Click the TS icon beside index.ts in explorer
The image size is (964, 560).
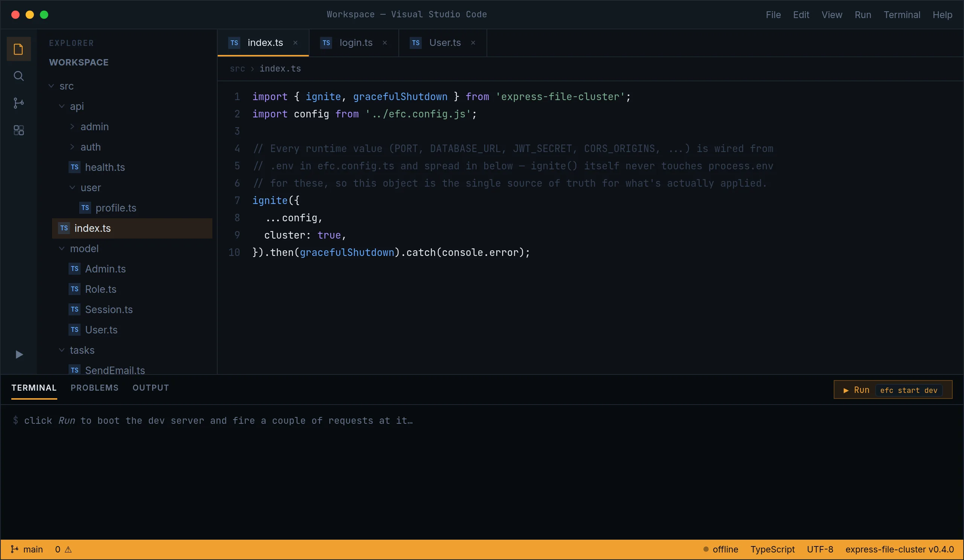(x=64, y=228)
